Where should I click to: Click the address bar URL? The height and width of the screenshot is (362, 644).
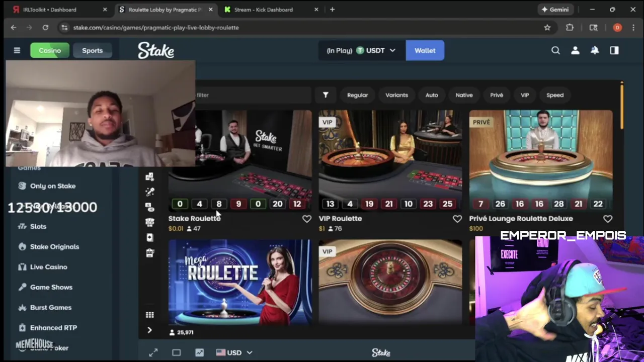point(156,28)
